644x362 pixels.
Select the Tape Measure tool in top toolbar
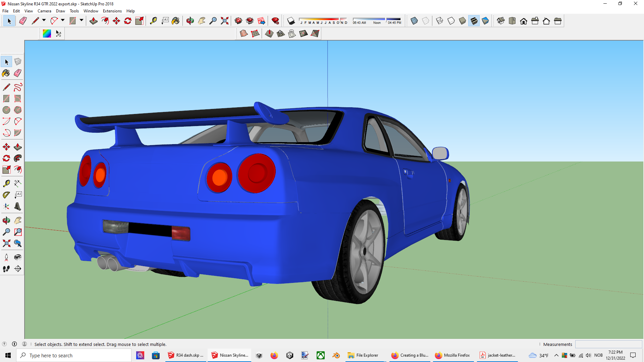153,21
